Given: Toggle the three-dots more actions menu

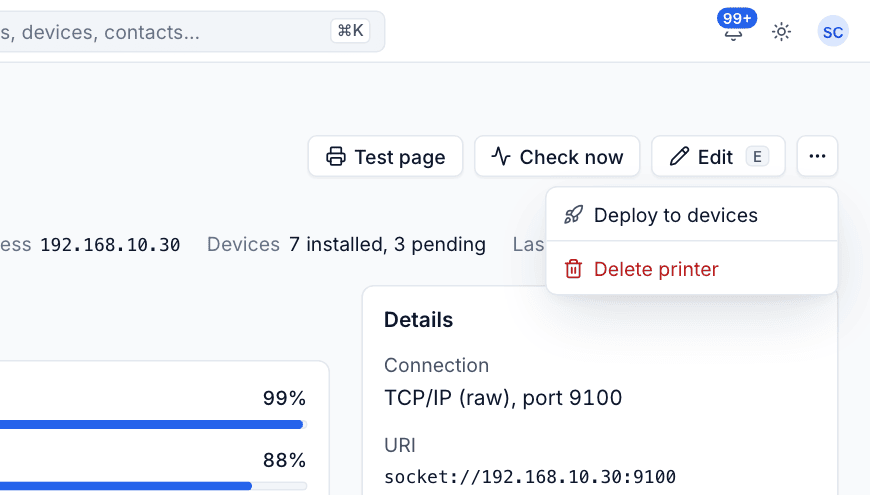Looking at the screenshot, I should 817,156.
